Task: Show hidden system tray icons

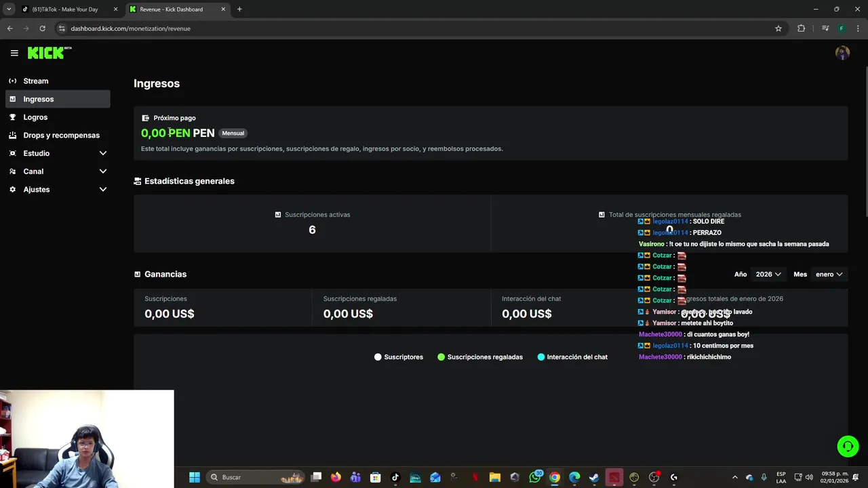Action: pos(734,477)
